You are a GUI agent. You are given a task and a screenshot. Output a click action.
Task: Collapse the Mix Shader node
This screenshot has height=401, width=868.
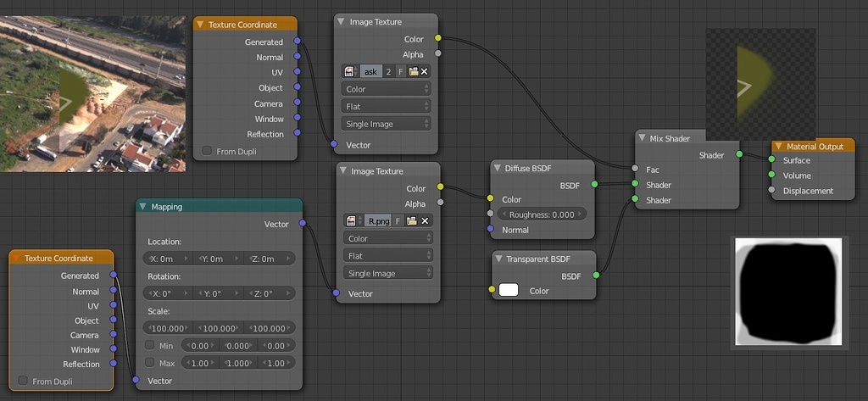point(641,138)
